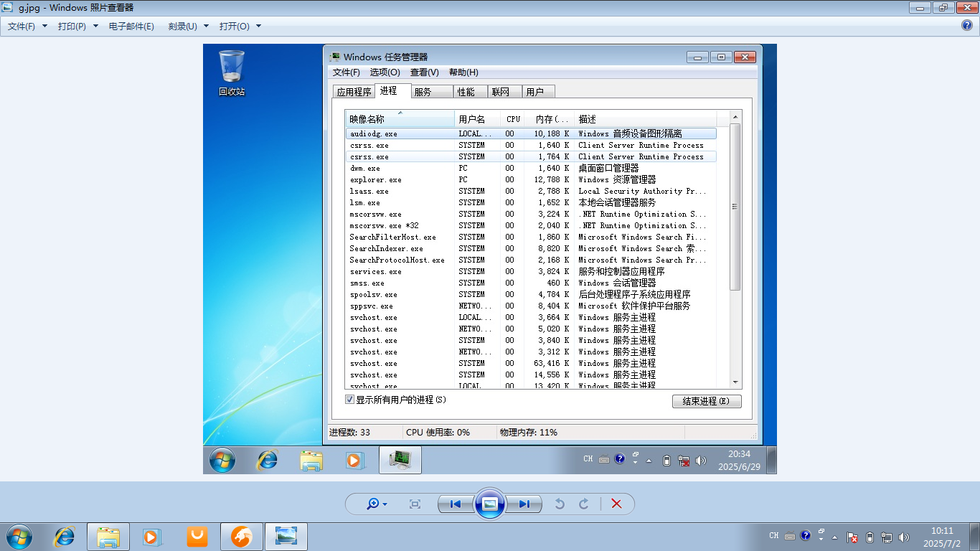The height and width of the screenshot is (551, 980).
Task: Open the 打开(O) dropdown menu
Action: click(240, 26)
